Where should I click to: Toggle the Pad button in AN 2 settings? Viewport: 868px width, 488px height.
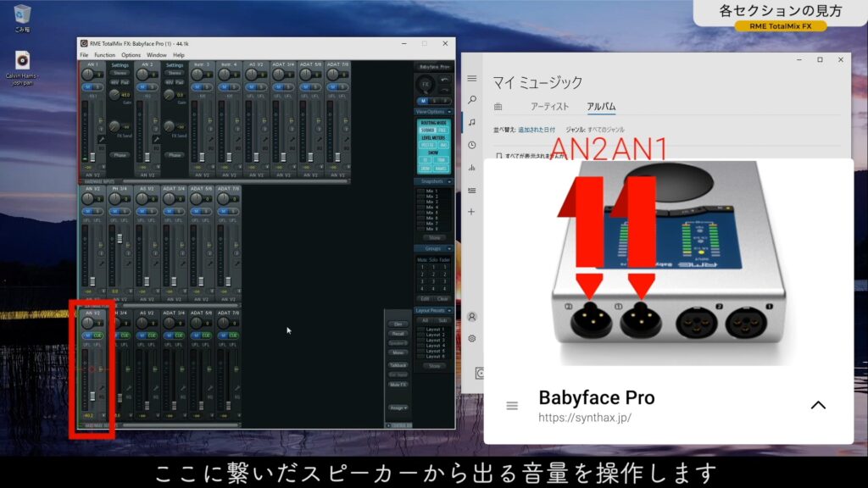pyautogui.click(x=180, y=82)
